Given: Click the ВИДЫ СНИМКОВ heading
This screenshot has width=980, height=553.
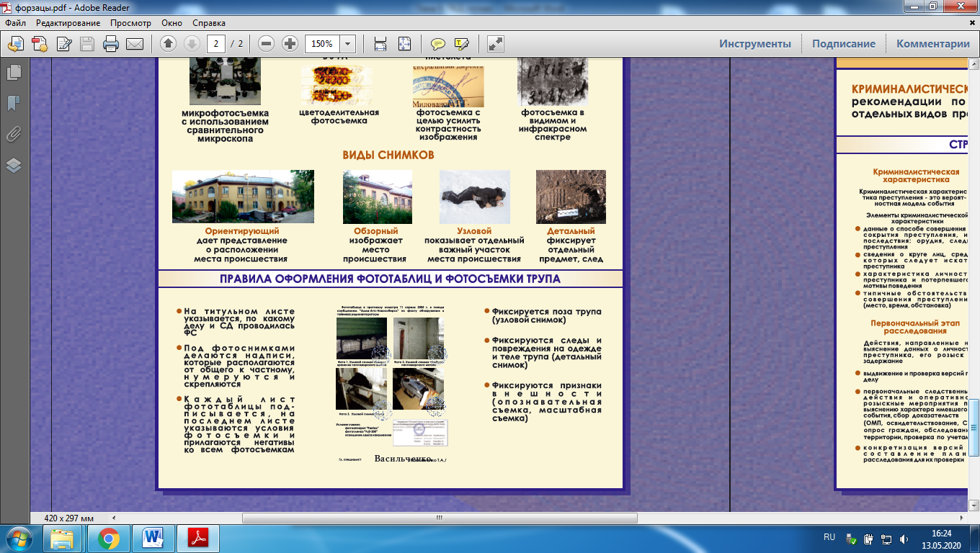Looking at the screenshot, I should click(x=388, y=155).
